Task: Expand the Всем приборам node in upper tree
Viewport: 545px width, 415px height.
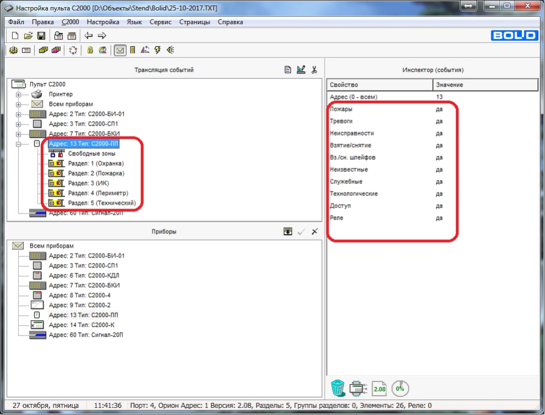Action: click(x=18, y=104)
